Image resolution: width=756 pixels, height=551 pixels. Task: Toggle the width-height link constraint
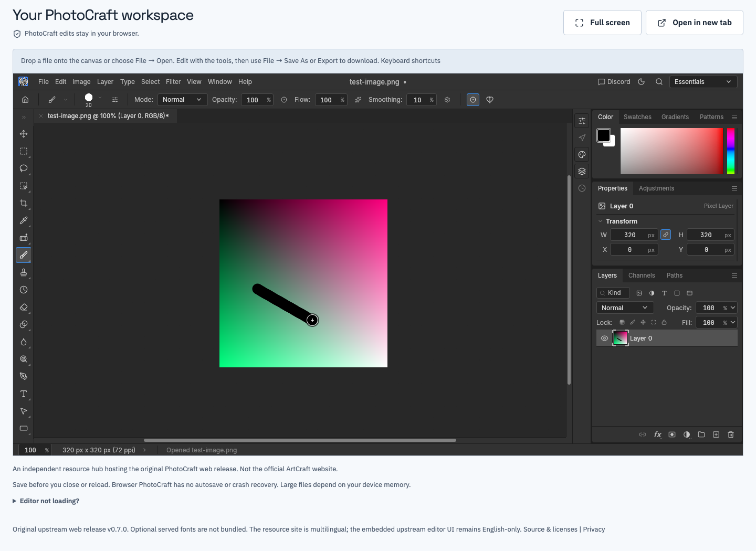coord(666,235)
